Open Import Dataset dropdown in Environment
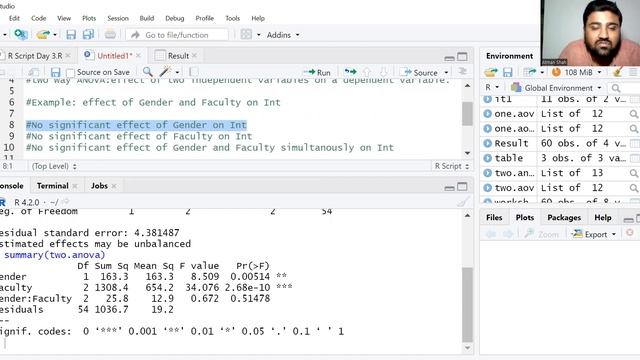The width and height of the screenshot is (640, 360). (x=533, y=72)
